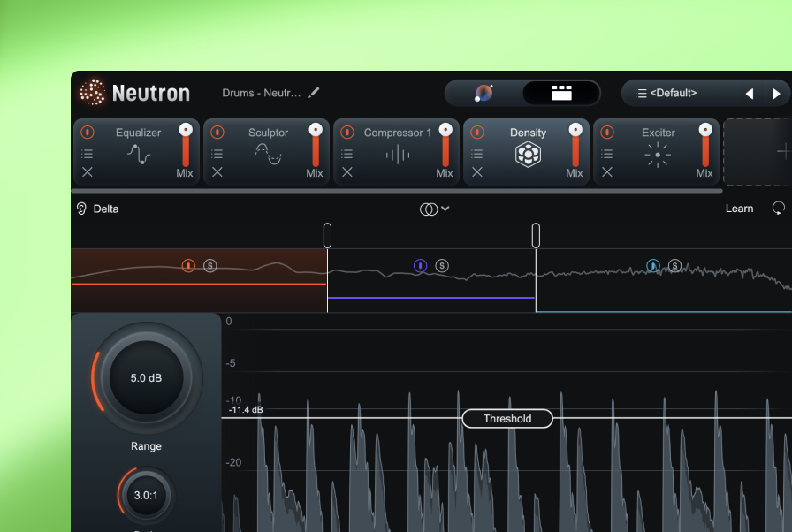Click the reset icon beside Learn
Viewport: 792px width, 532px height.
pos(778,209)
